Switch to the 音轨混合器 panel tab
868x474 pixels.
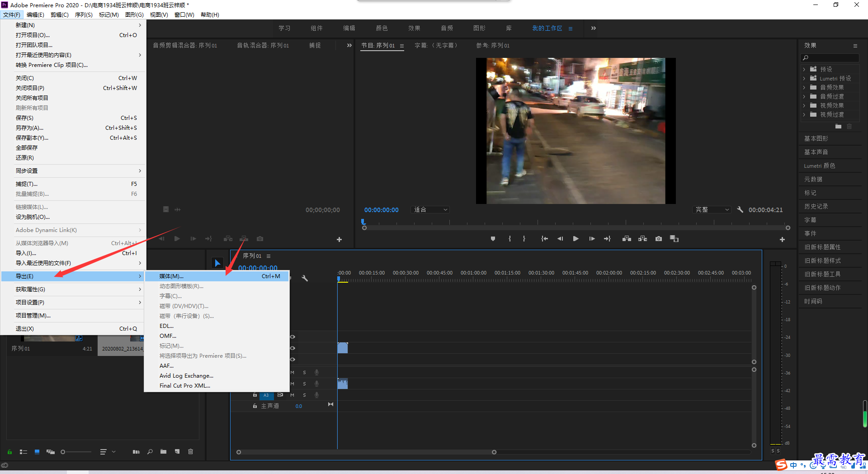click(x=263, y=45)
